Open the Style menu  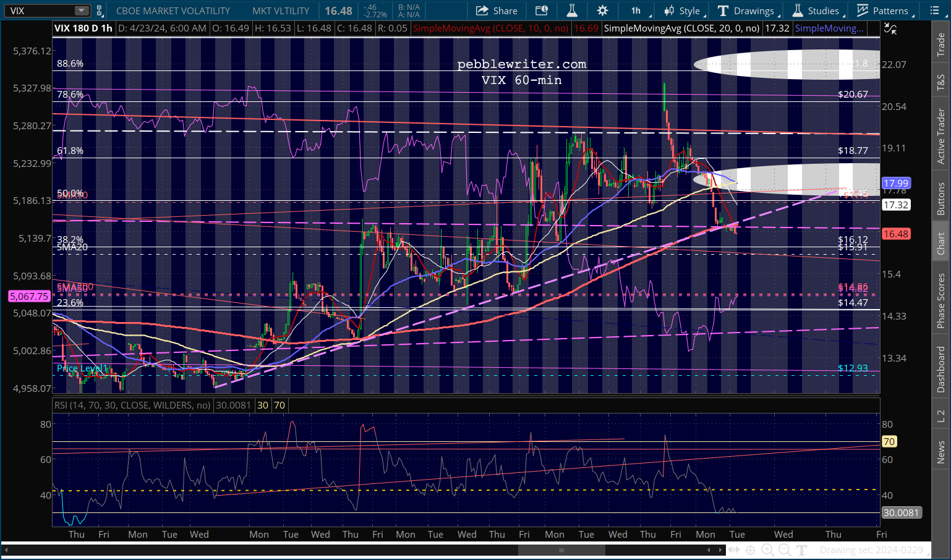[x=683, y=11]
